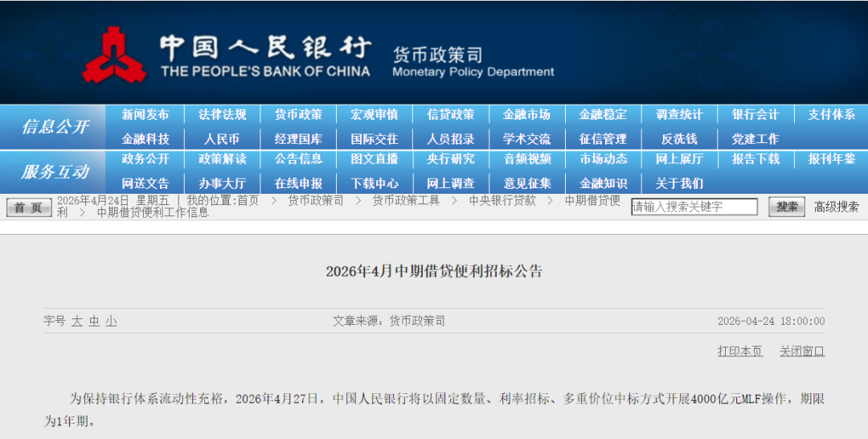Go to 公告信息 page

(298, 159)
